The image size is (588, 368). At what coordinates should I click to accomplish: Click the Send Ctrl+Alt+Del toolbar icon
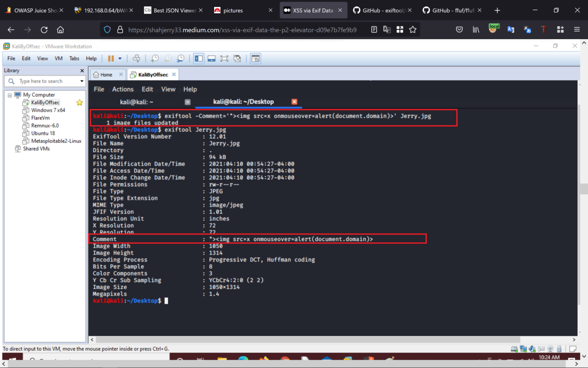136,58
